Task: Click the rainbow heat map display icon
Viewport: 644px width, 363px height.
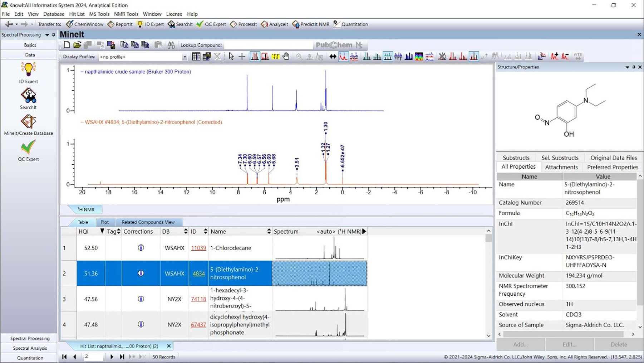Action: (x=419, y=57)
